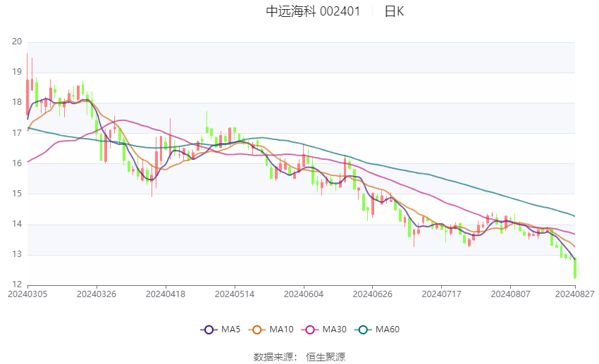599x364 pixels.
Task: Click the 15 price axis label
Action: 17,194
